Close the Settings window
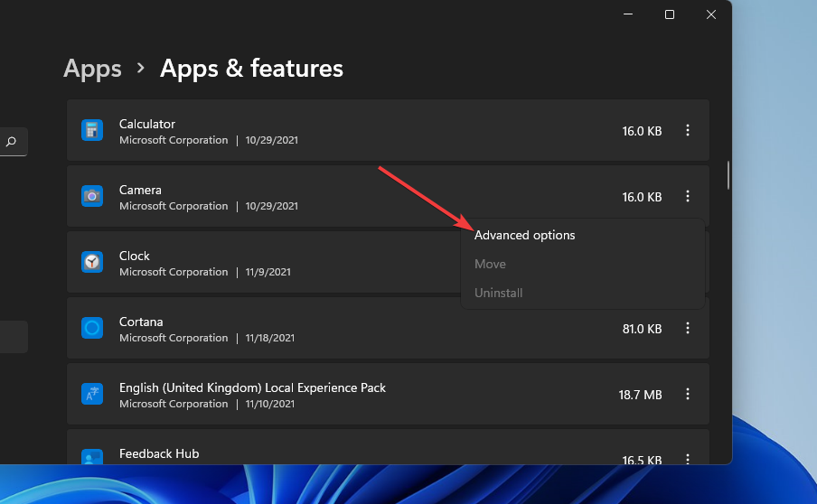This screenshot has height=504, width=817. pos(711,14)
